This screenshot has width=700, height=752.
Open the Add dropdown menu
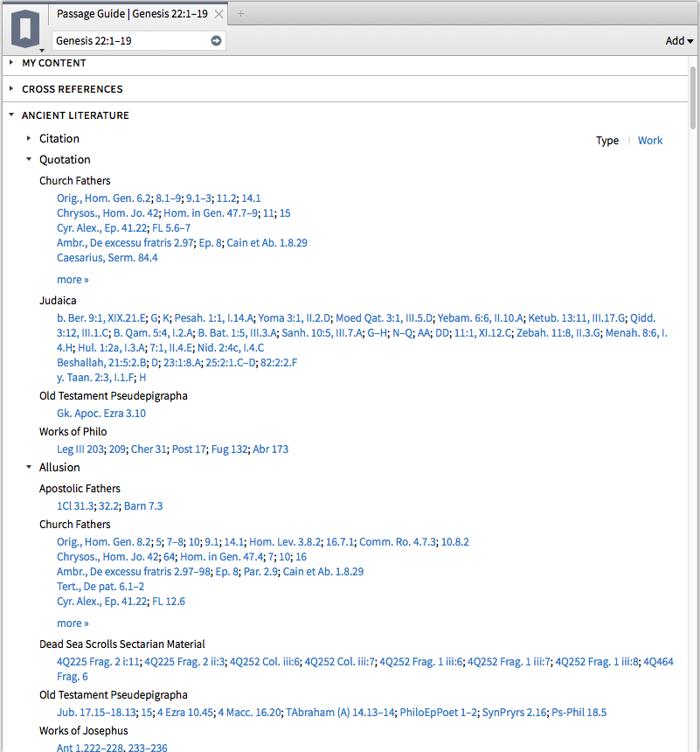point(679,41)
